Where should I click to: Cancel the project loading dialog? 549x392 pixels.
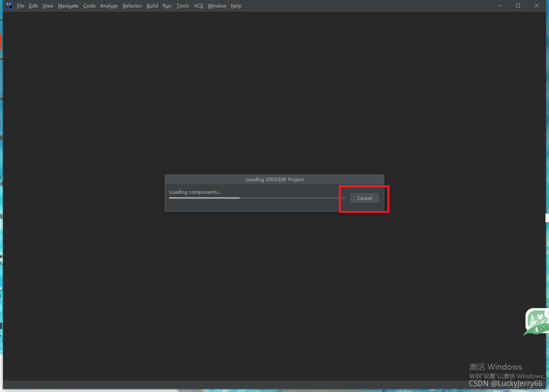point(365,198)
